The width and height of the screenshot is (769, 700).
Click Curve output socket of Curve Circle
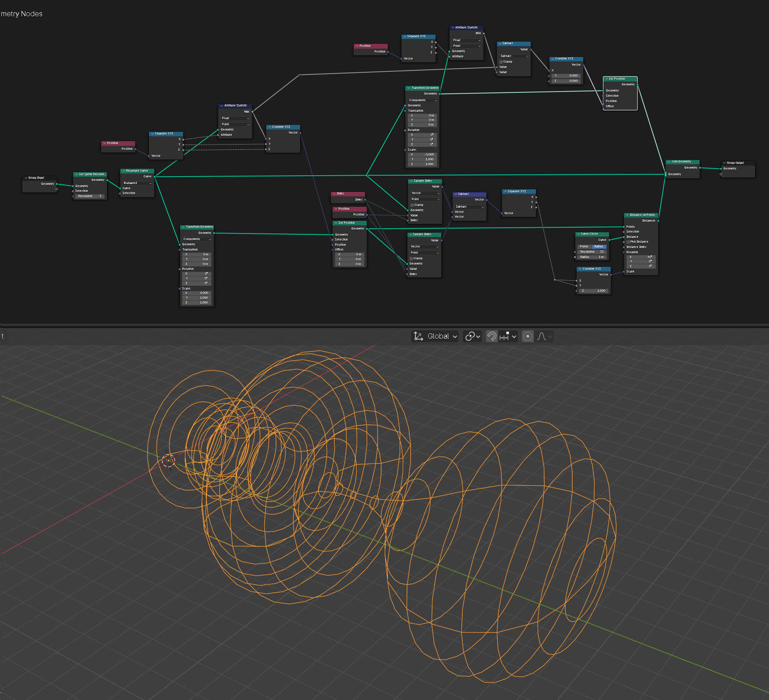tap(609, 240)
